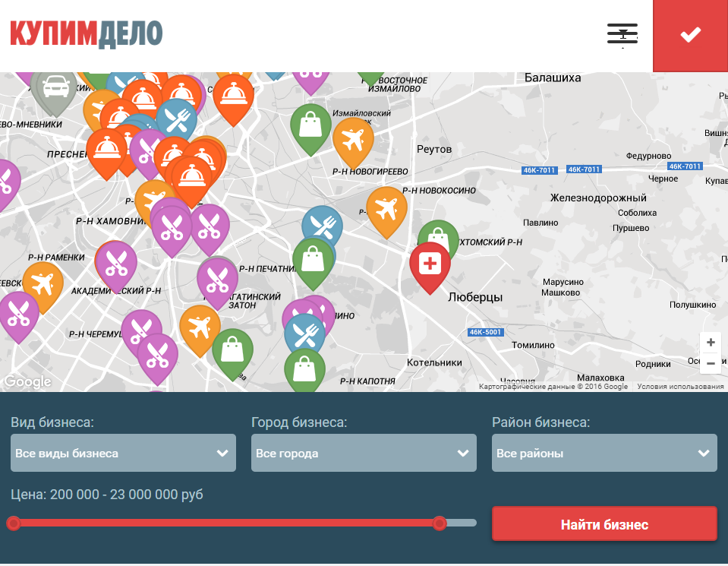Image resolution: width=728 pixels, height=566 pixels.
Task: Click the Реутов city label on map
Action: pos(434,149)
